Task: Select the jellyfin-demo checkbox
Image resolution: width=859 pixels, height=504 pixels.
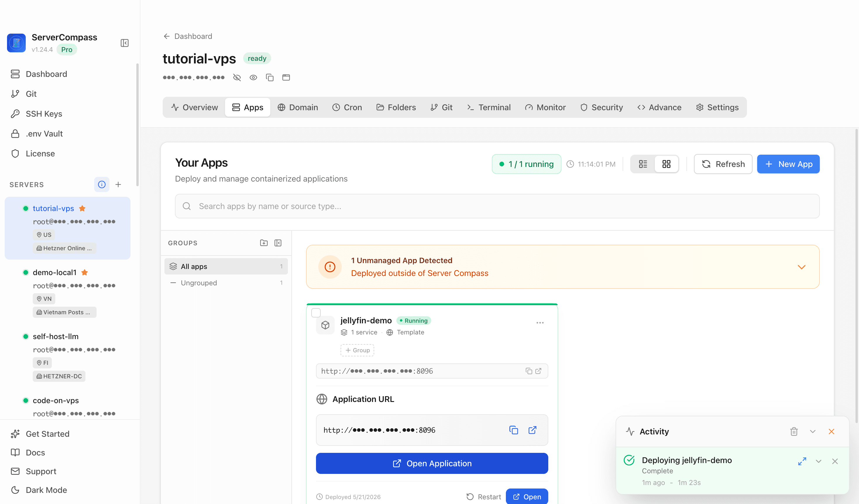Action: point(316,313)
